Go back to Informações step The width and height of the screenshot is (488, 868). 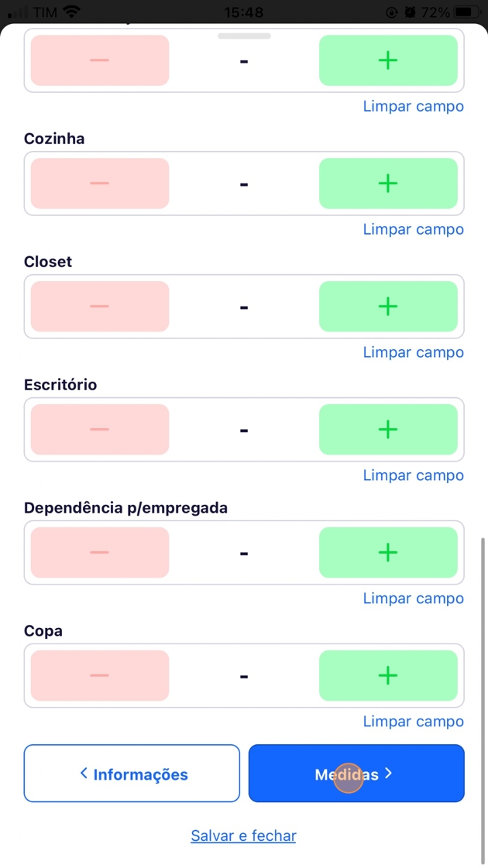(x=132, y=774)
